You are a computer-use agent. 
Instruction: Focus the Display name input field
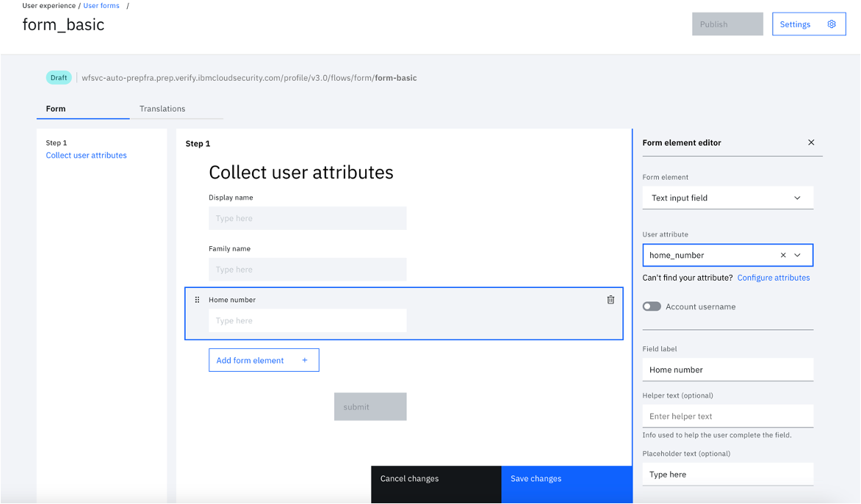pos(308,218)
